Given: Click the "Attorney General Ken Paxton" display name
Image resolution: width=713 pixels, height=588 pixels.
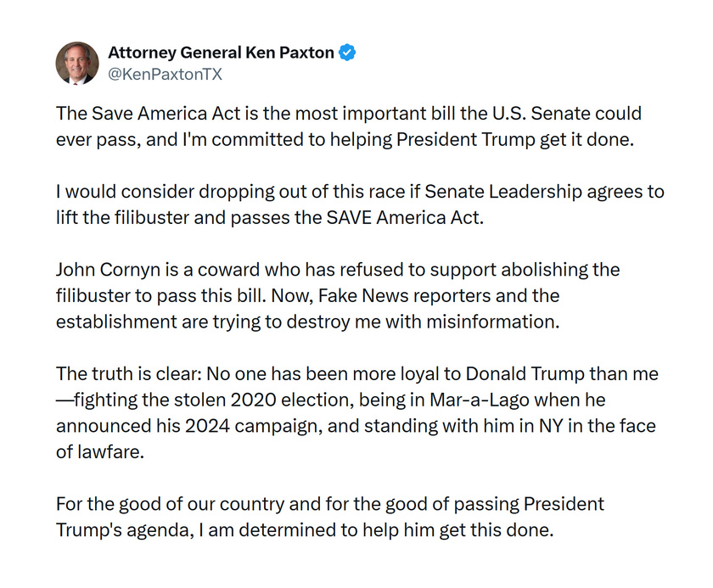Looking at the screenshot, I should coord(221,53).
